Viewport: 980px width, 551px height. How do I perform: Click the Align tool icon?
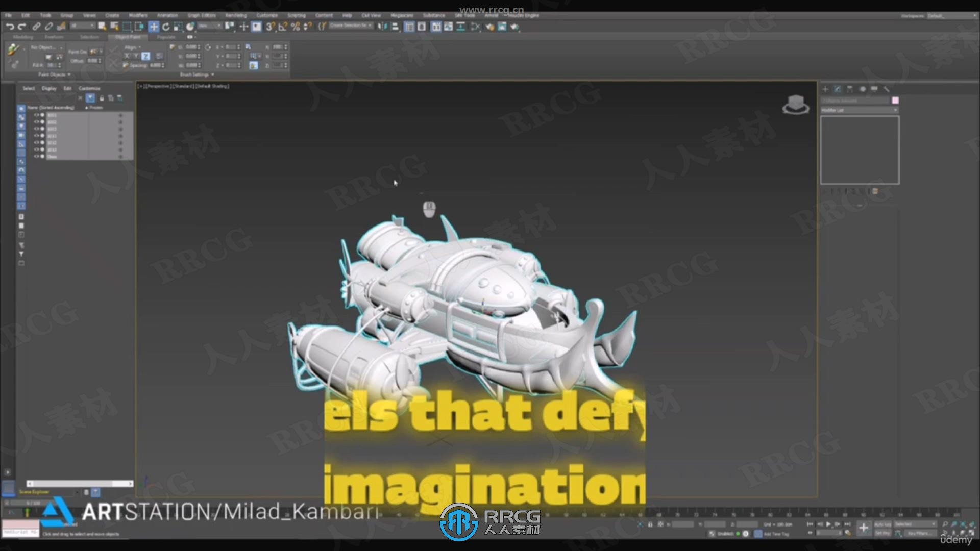click(x=395, y=27)
